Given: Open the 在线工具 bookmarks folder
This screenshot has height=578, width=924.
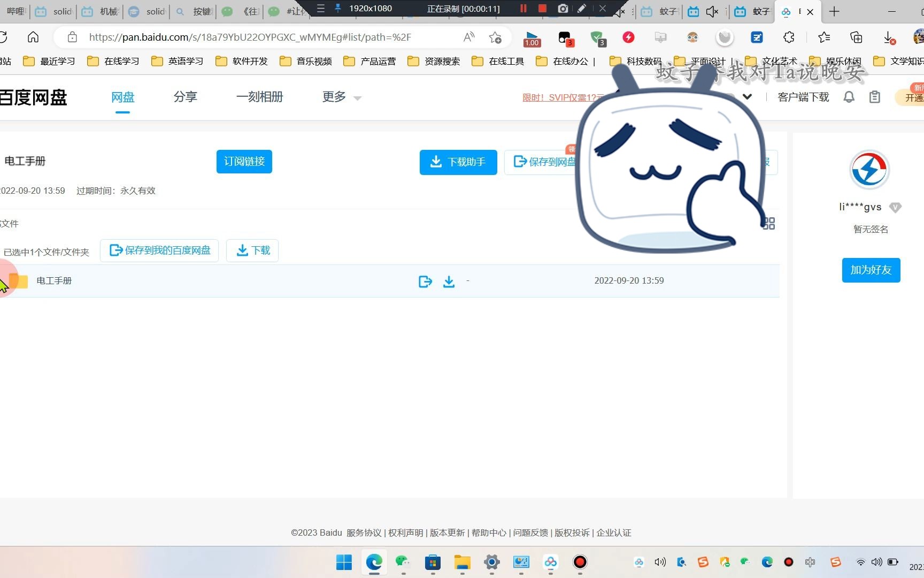Looking at the screenshot, I should pos(497,61).
